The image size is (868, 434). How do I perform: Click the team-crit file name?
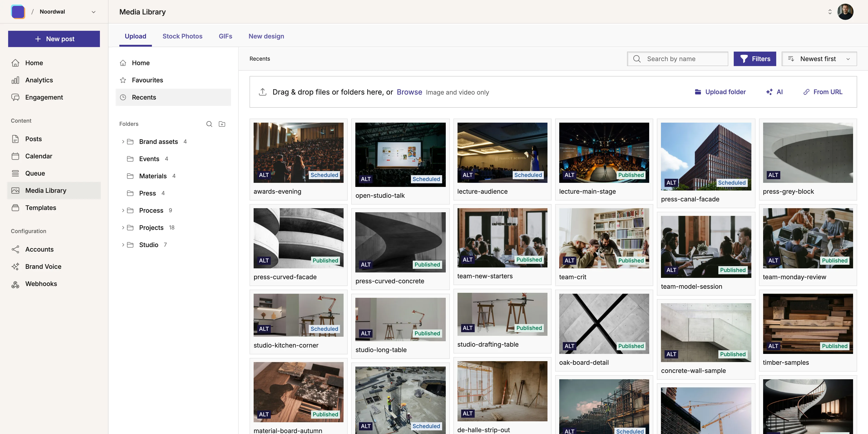[573, 277]
